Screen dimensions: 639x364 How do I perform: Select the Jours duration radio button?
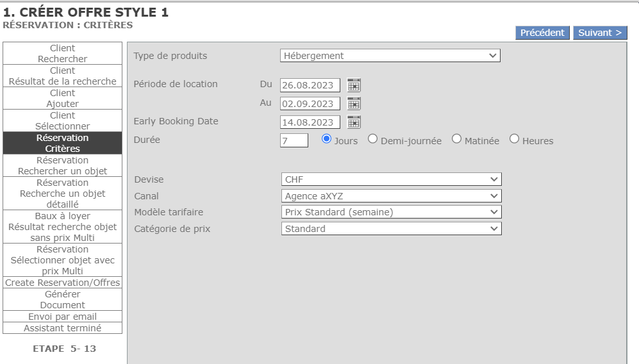[x=326, y=139]
